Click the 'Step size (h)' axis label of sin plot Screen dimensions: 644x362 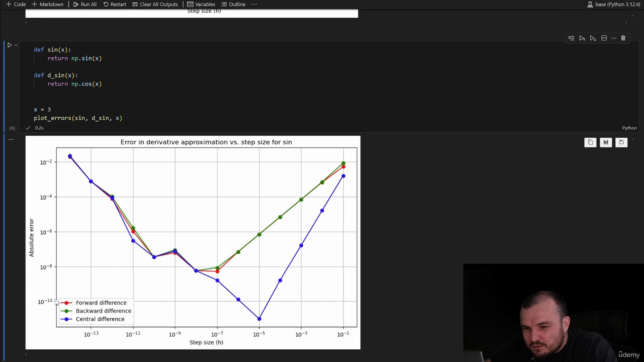pos(206,342)
